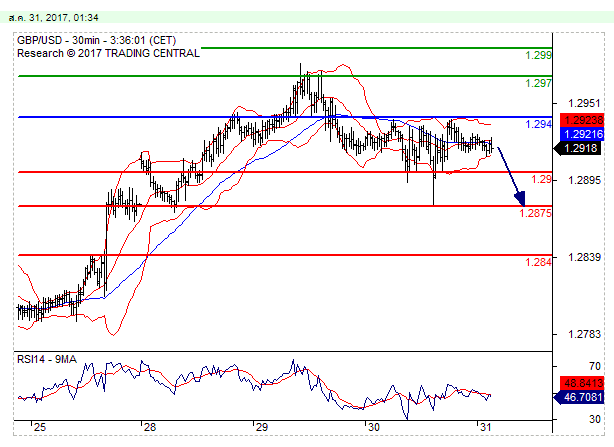614x447 pixels.
Task: Select the 1.284 red support label
Action: coord(539,262)
